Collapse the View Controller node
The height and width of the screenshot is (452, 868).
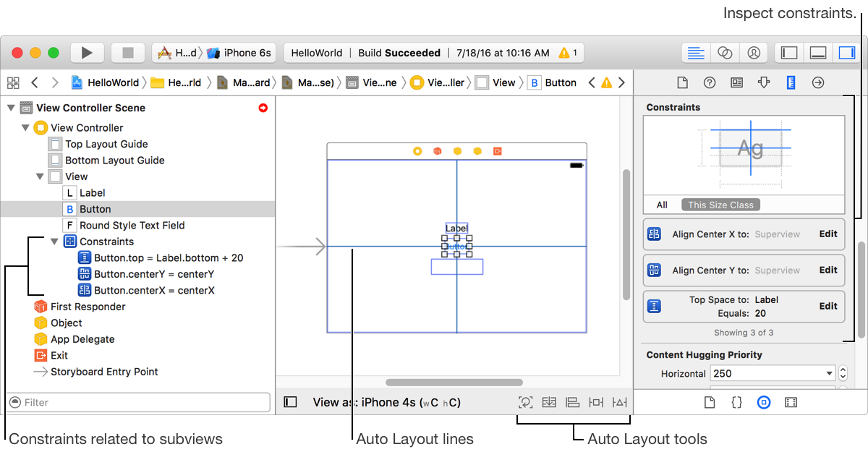[x=25, y=128]
